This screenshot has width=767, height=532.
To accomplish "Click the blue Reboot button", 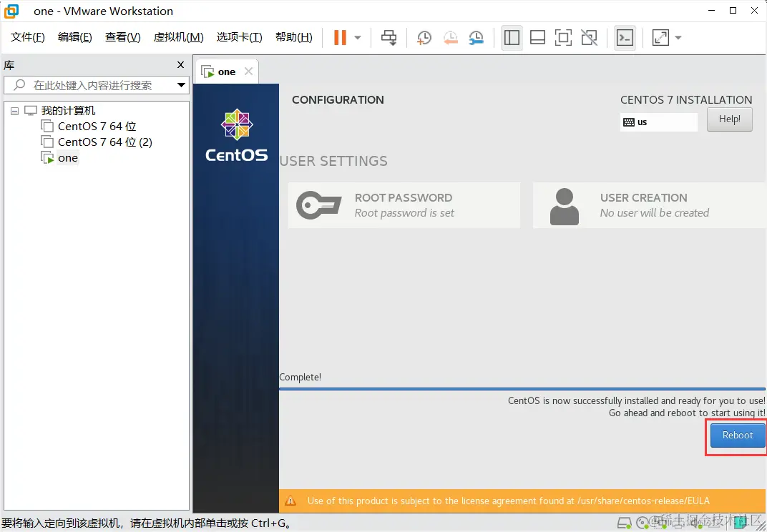I will tap(737, 435).
